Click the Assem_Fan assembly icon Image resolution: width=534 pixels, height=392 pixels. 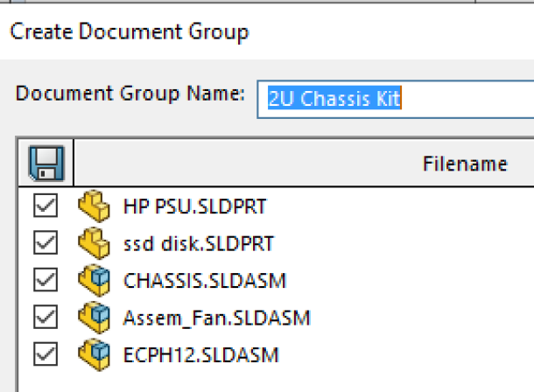click(92, 318)
